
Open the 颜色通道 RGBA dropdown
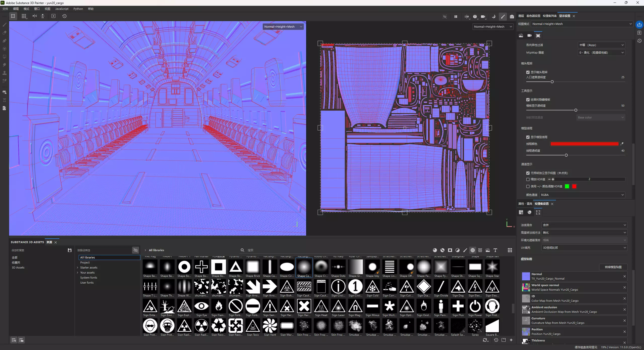582,195
